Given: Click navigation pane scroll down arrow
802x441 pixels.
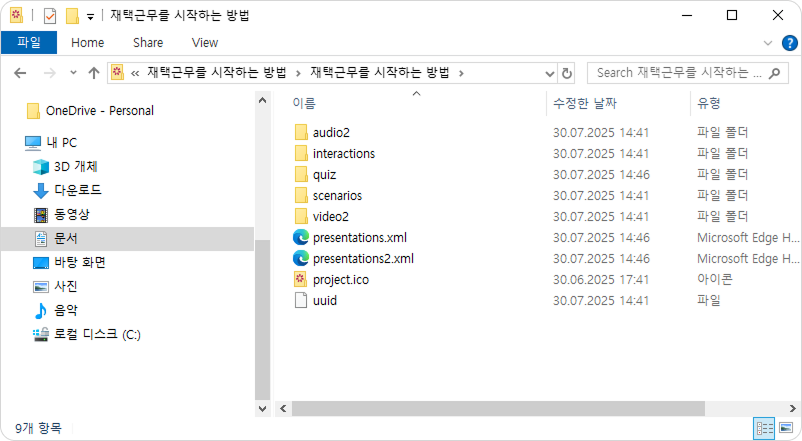Looking at the screenshot, I should tap(262, 409).
